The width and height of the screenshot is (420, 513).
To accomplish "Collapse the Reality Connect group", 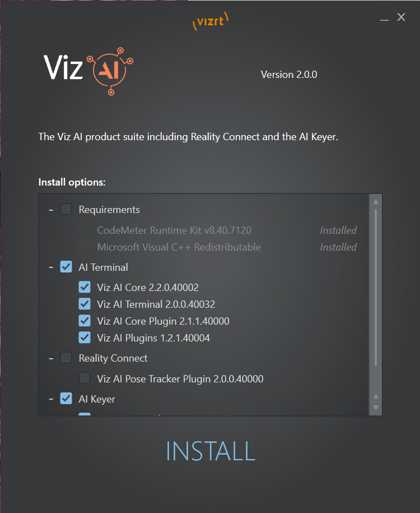I will coord(51,358).
